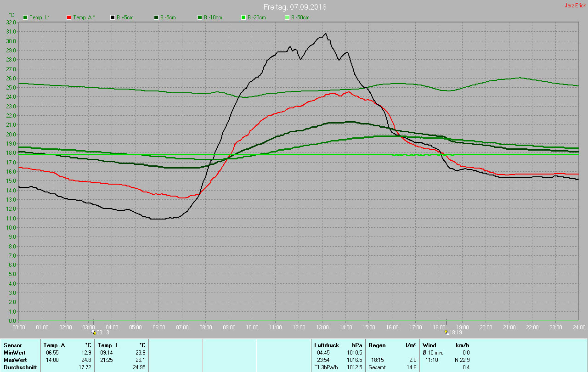Open the 'Jarz Erich' credit text
The image size is (588, 372).
point(575,6)
